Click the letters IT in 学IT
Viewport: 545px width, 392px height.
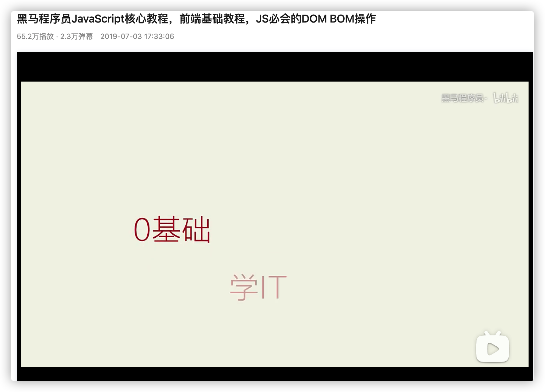point(274,287)
